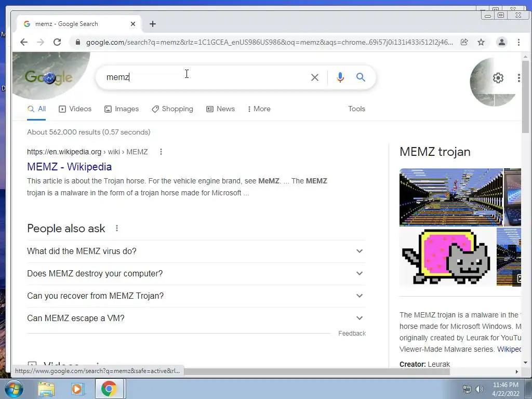Click the Feedback link below questions
This screenshot has width=532, height=399.
[x=352, y=334]
